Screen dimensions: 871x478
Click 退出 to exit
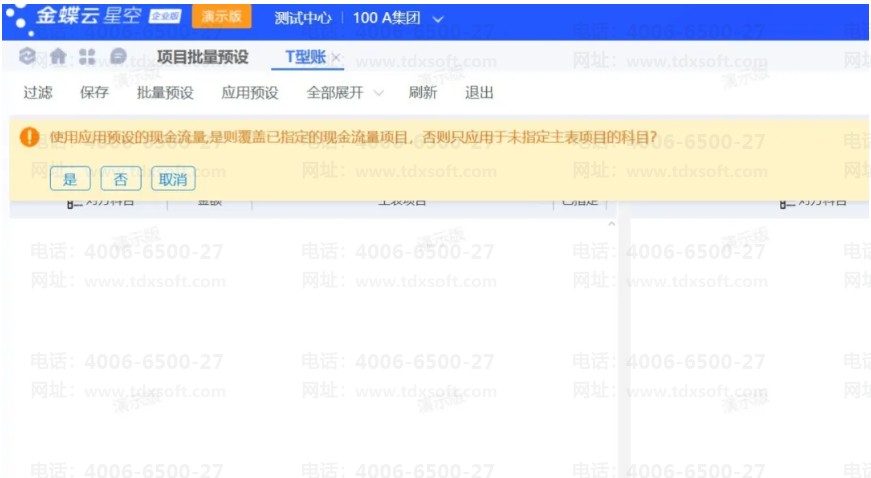click(479, 92)
